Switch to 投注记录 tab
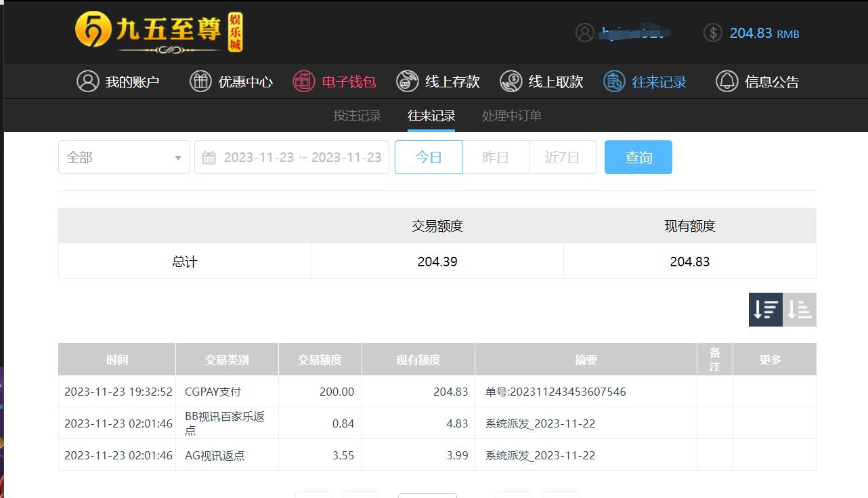The image size is (868, 498). click(357, 116)
